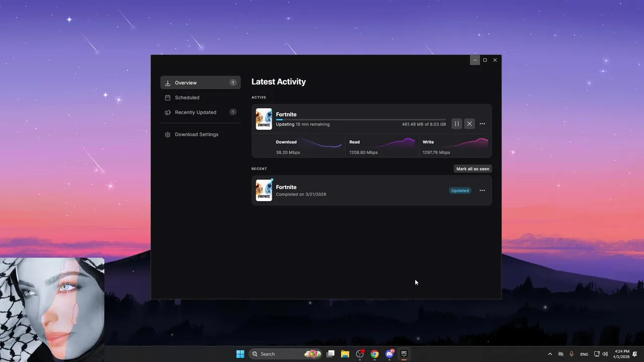Image resolution: width=644 pixels, height=362 pixels.
Task: Click the volume speaker tray icon
Action: click(x=605, y=354)
